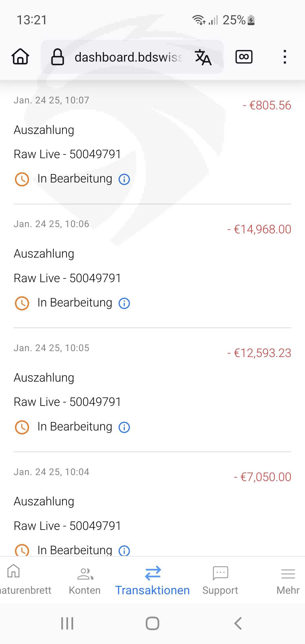Show info for the €805.56 withdrawal status
Viewport: 305px width, 644px height.
click(x=124, y=179)
